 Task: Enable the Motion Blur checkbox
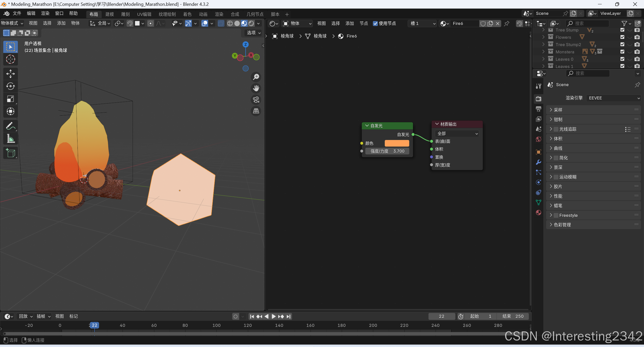[556, 177]
